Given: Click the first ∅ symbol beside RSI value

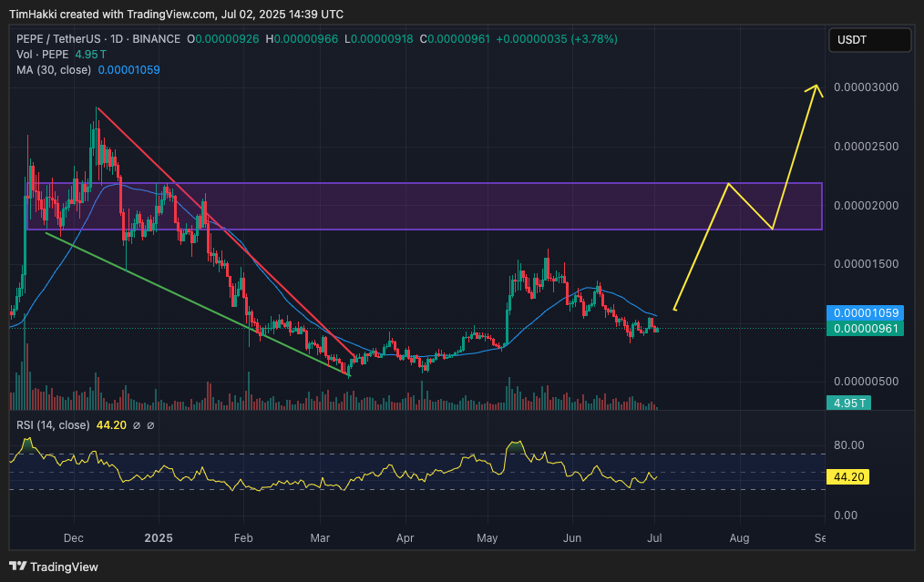Looking at the screenshot, I should coord(136,425).
